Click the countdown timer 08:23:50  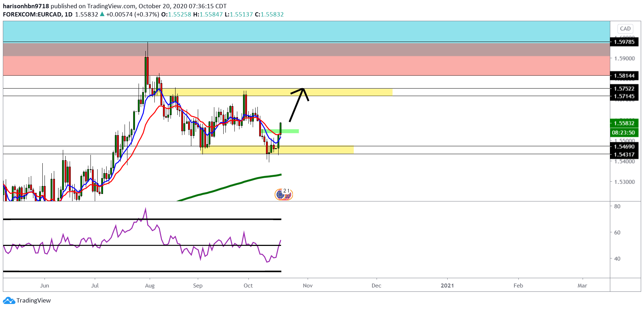[x=624, y=133]
